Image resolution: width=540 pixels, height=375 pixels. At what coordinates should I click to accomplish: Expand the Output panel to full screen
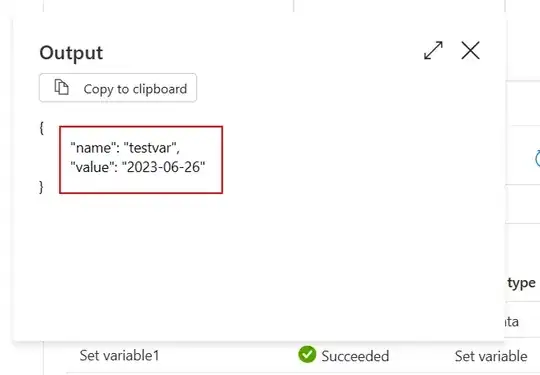(433, 51)
